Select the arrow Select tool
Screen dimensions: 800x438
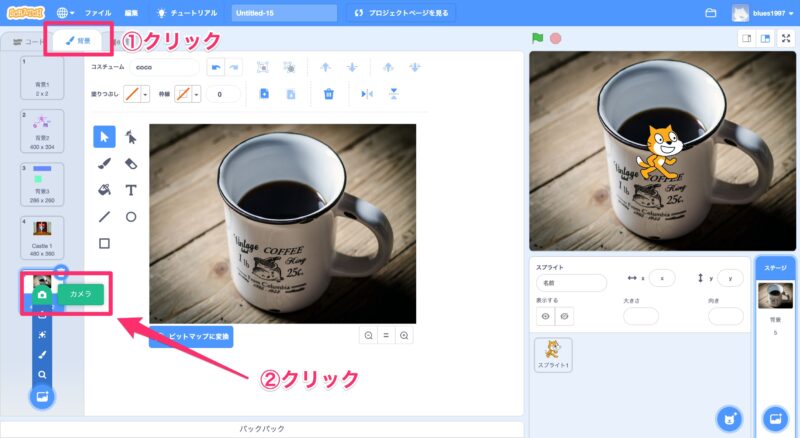click(104, 137)
